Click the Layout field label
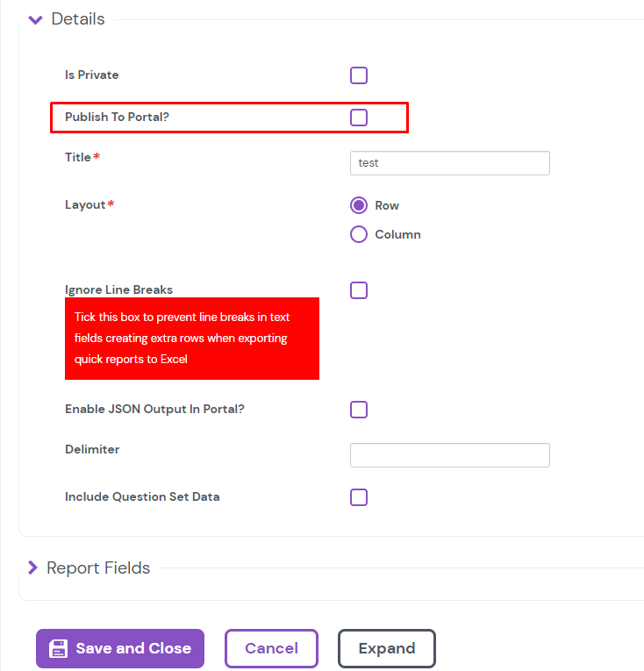 point(85,204)
